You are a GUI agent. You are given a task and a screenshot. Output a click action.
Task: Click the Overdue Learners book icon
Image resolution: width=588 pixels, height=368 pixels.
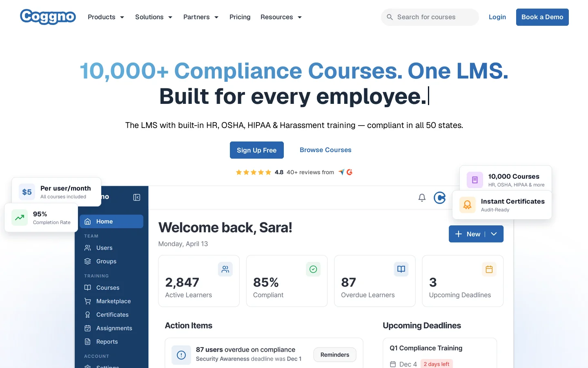pyautogui.click(x=401, y=269)
